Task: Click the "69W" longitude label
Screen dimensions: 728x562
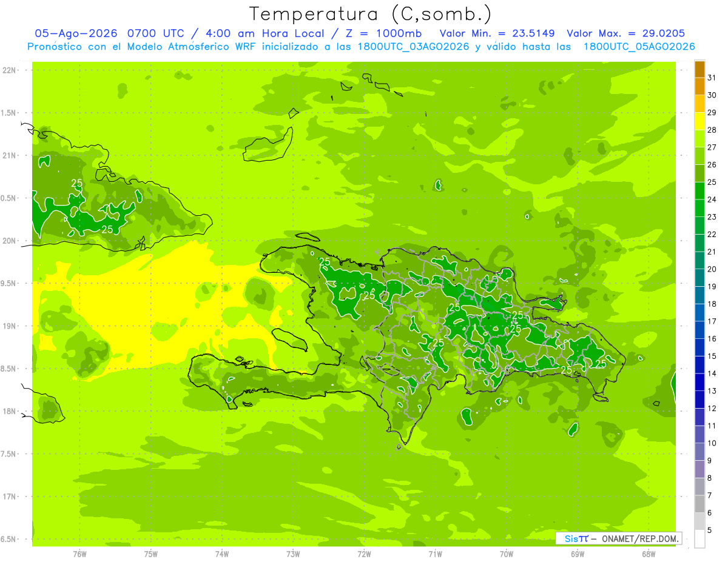Action: tap(578, 554)
